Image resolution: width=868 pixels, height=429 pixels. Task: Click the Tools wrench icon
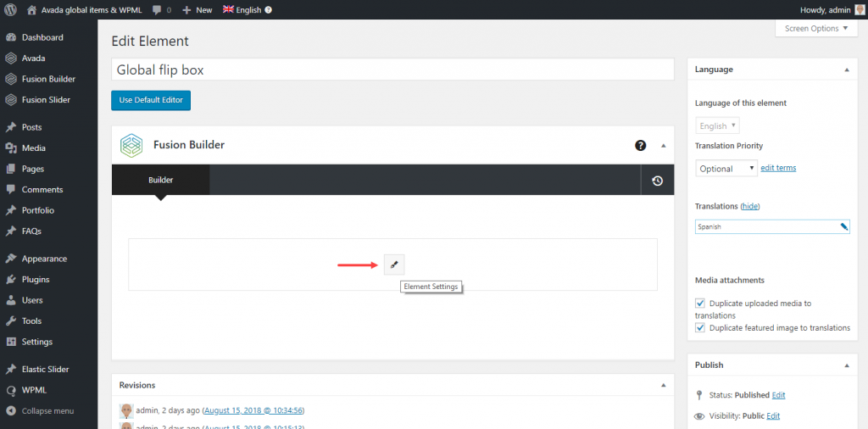pyautogui.click(x=10, y=321)
